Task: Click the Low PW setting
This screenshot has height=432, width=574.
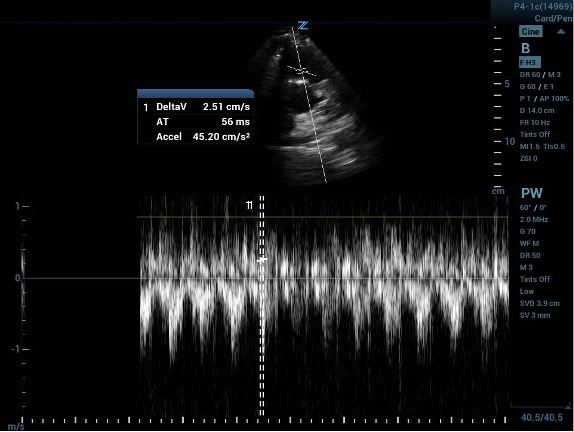Action: click(x=527, y=291)
